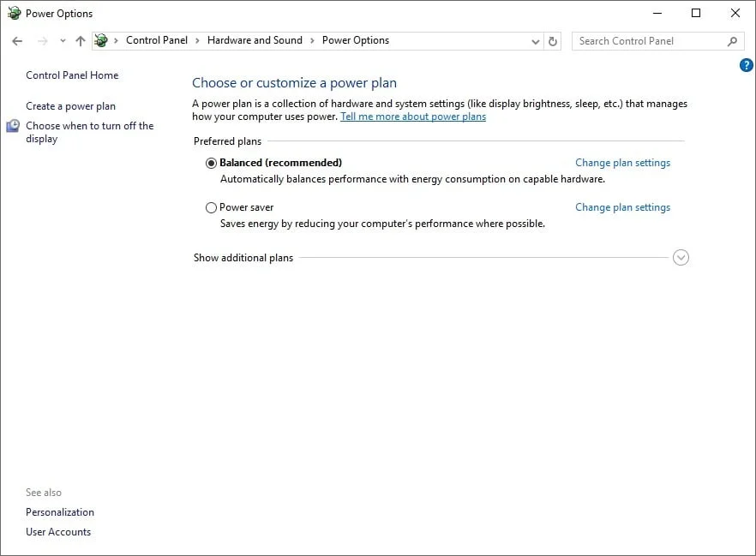
Task: Navigate to Control Panel breadcrumb
Action: click(x=157, y=40)
